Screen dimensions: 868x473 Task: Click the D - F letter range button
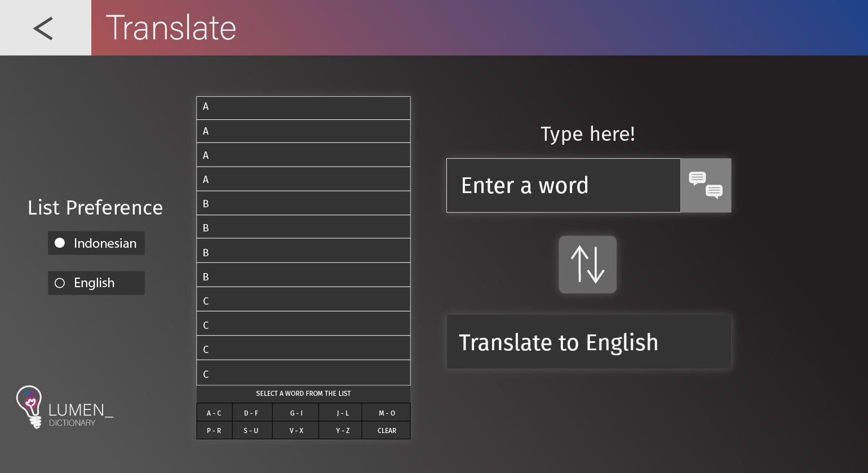(252, 412)
